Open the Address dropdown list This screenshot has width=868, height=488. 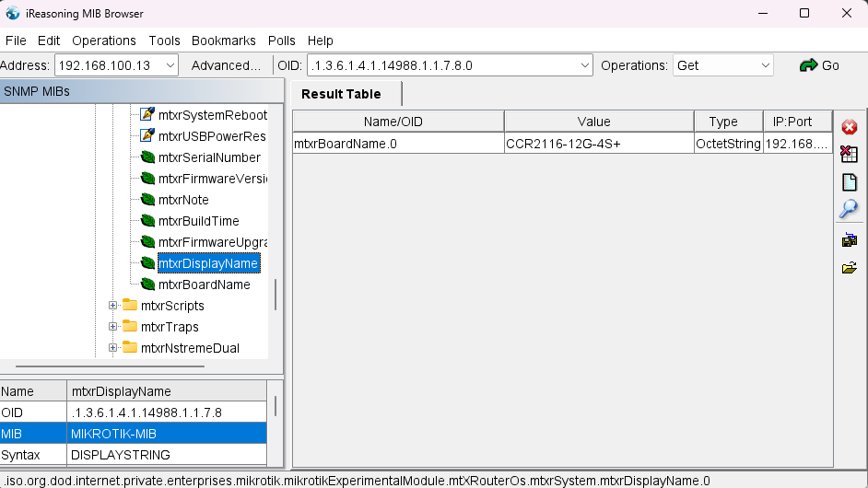click(170, 65)
